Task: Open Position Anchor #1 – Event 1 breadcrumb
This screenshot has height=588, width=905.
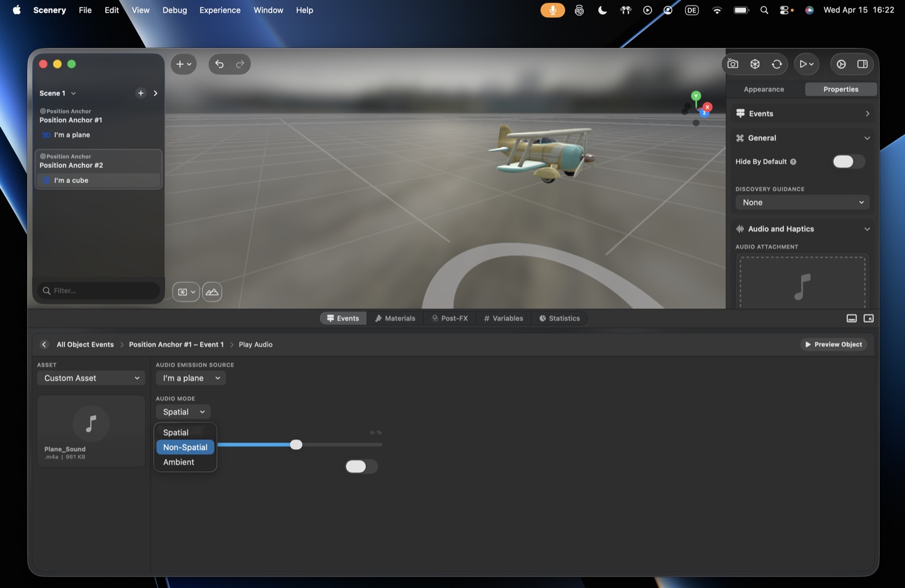Action: 176,344
